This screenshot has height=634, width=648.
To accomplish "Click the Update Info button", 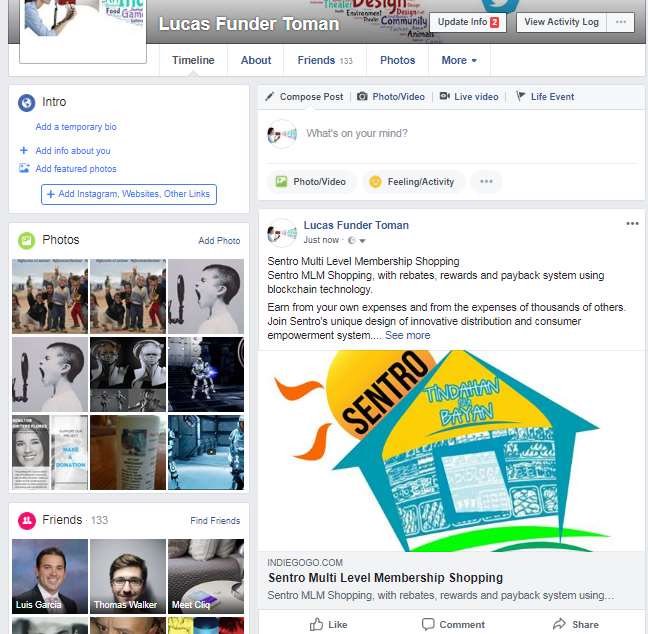I will point(468,22).
